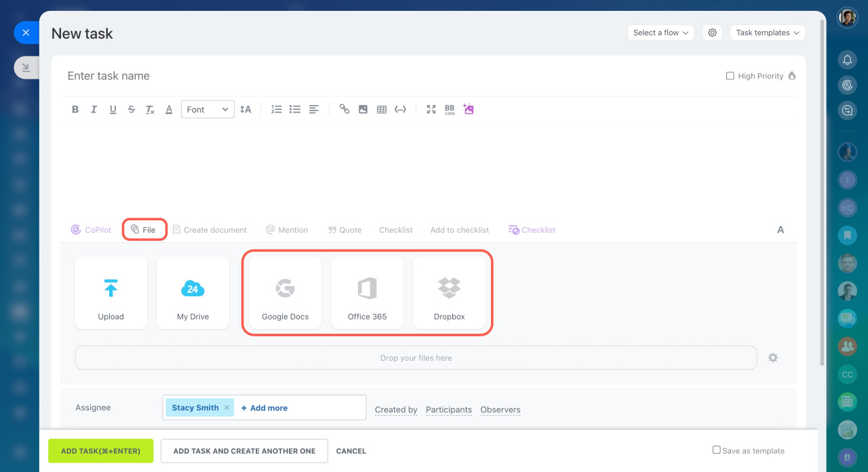Screen dimensions: 868x472
Task: Insert a code block
Action: coord(400,109)
